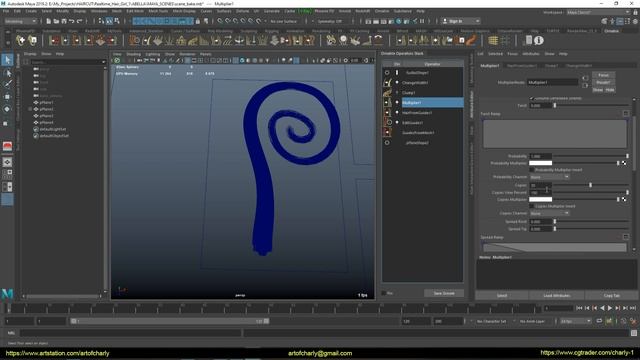Click the GuidesFromMesh1 red operator icon
Screen dimensions: 640x360
(387, 132)
